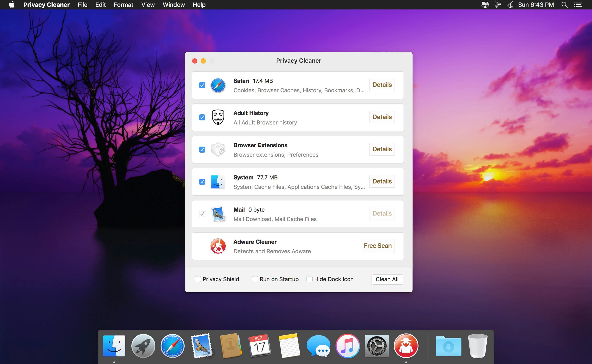592x364 pixels.
Task: Click the broom cleaner menu bar icon
Action: 510,5
